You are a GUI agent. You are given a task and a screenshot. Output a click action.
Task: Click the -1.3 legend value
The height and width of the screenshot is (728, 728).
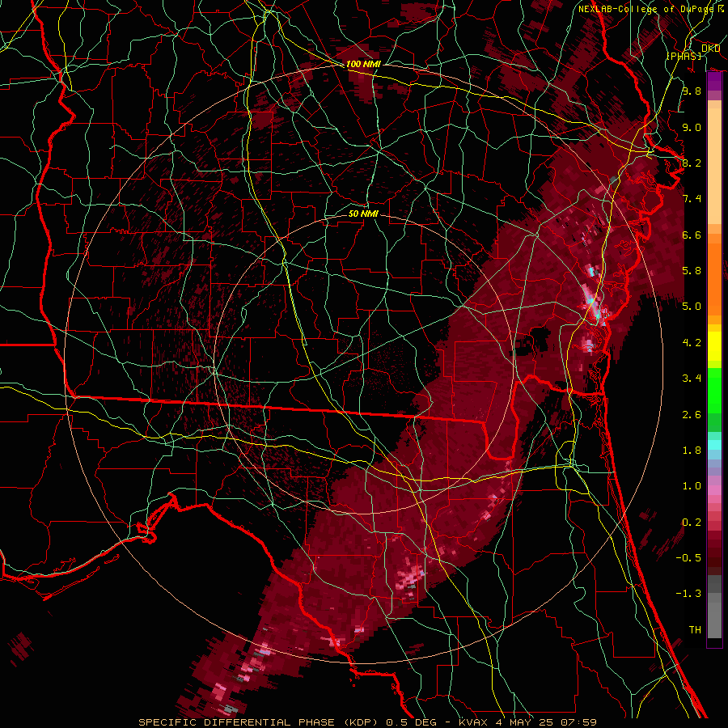click(688, 594)
